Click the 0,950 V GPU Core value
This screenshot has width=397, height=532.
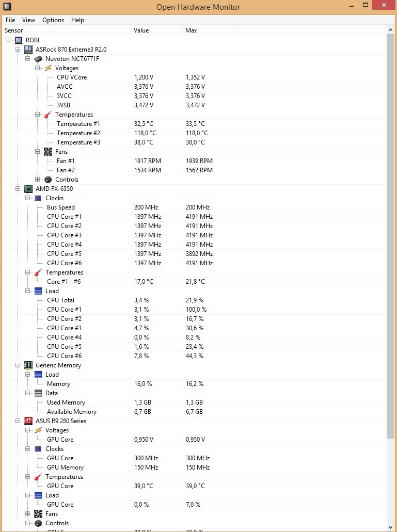144,439
